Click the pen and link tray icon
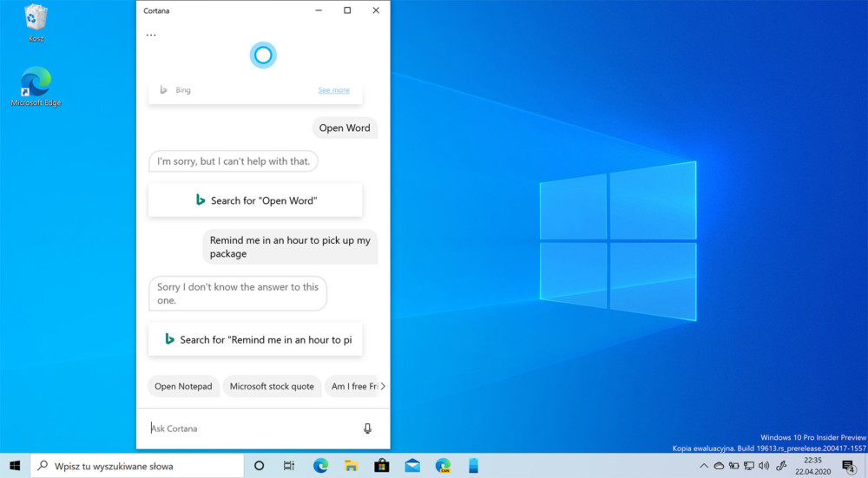 pos(782,466)
